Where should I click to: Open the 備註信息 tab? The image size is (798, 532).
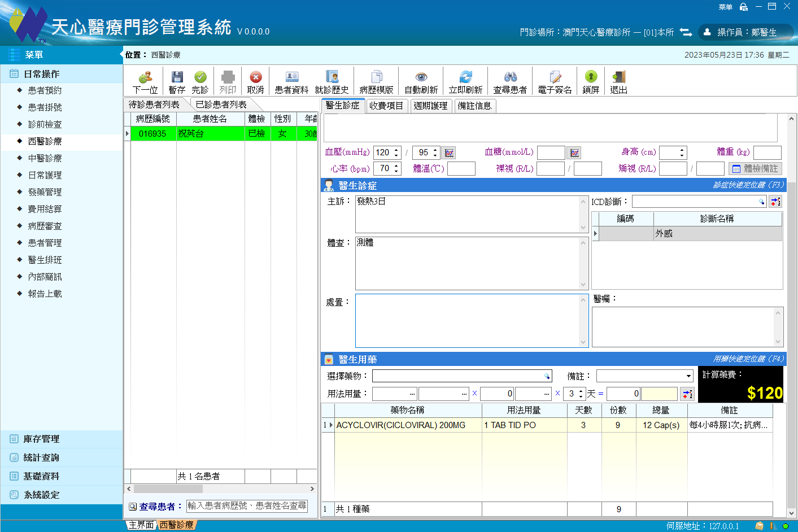click(x=475, y=106)
